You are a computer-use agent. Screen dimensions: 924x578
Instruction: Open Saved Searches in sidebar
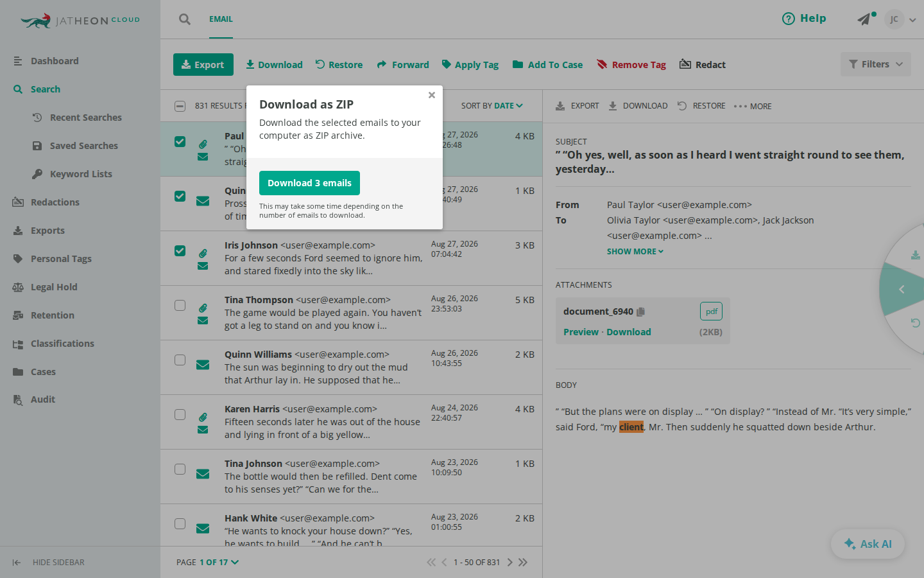[x=83, y=146]
